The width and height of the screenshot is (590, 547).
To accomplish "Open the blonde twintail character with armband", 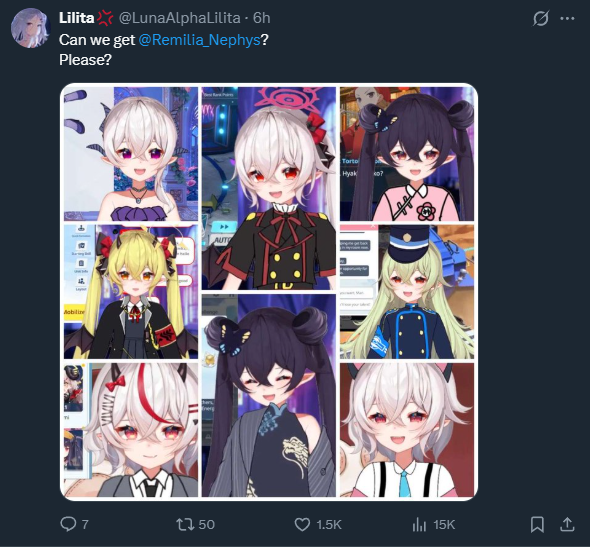I will click(131, 292).
